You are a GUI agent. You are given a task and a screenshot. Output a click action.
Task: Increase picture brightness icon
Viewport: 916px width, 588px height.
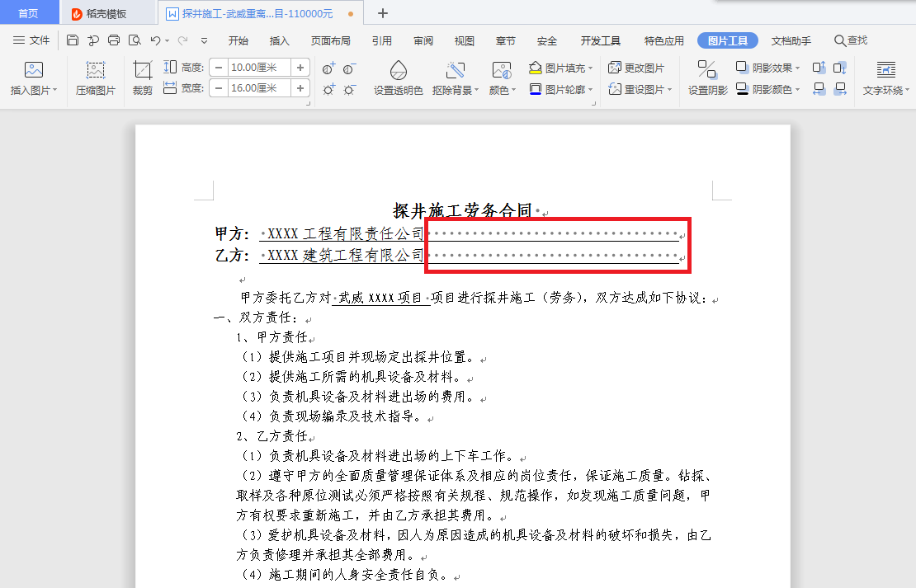(x=329, y=89)
